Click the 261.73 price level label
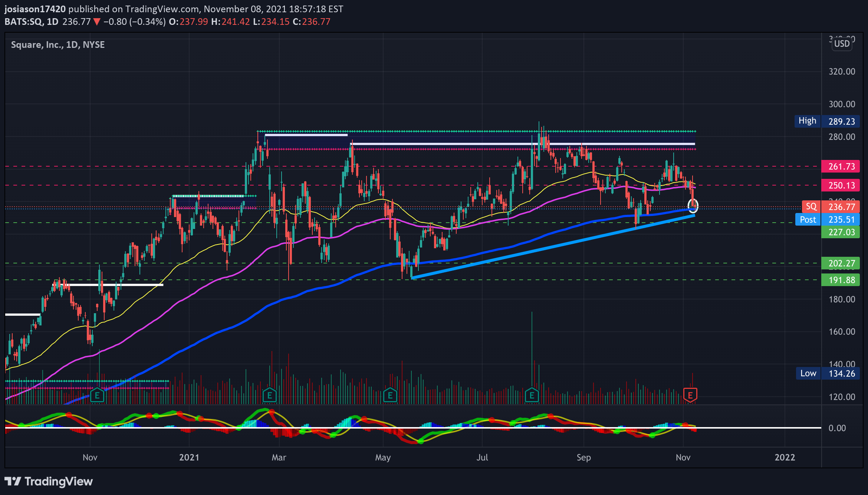Viewport: 868px width, 495px height. pyautogui.click(x=841, y=166)
